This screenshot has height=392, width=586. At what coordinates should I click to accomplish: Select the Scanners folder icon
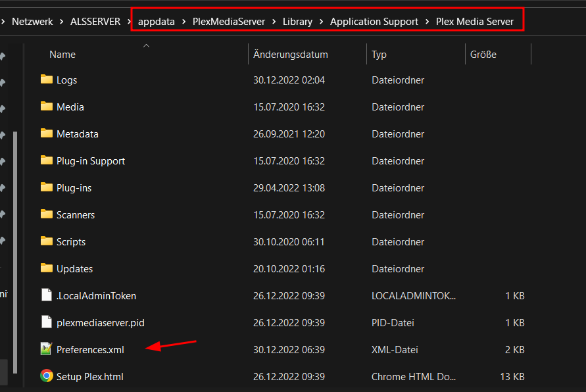click(46, 214)
